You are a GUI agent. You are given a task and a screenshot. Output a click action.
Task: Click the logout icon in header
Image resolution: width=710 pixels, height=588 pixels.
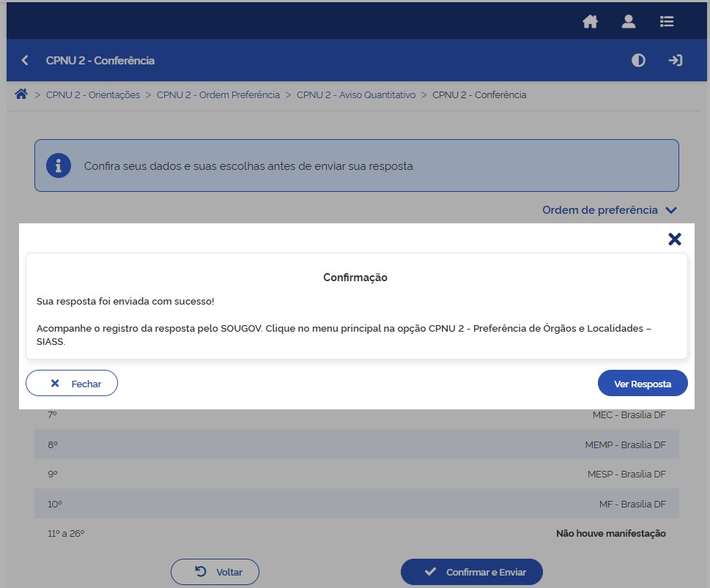(675, 60)
